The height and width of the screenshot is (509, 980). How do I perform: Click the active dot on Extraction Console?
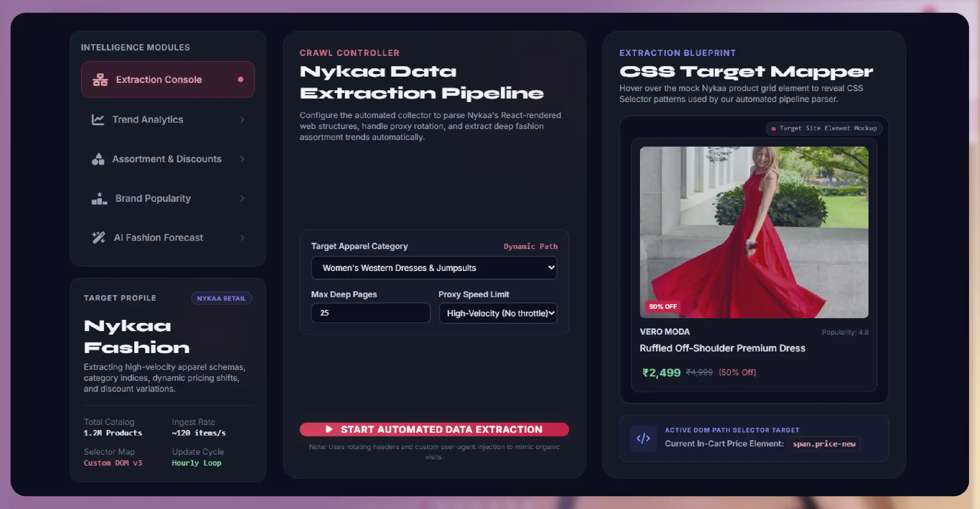coord(241,79)
